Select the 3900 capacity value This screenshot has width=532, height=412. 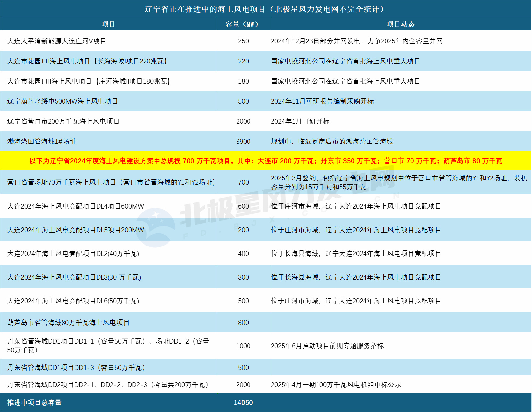click(x=243, y=142)
